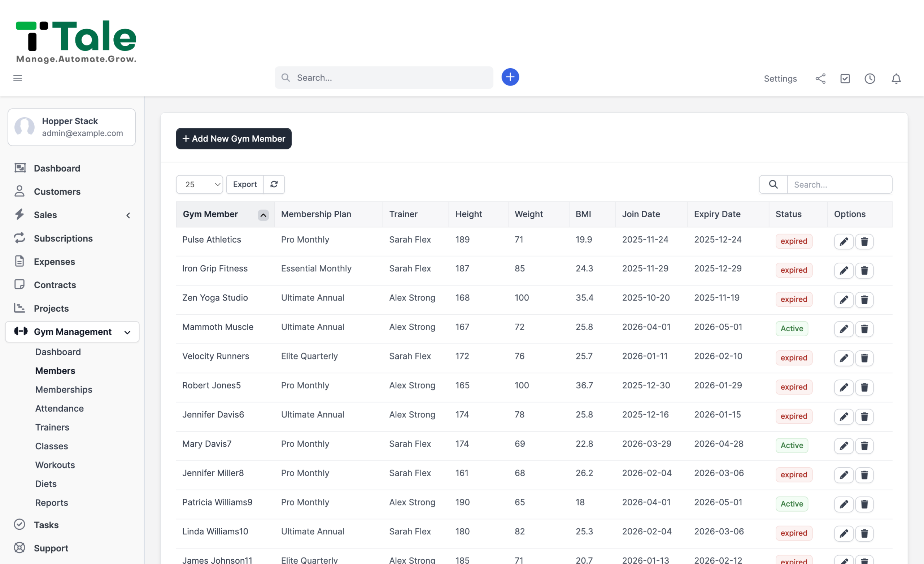Edit the Pulse Athletics member row
This screenshot has height=564, width=924.
tap(844, 241)
